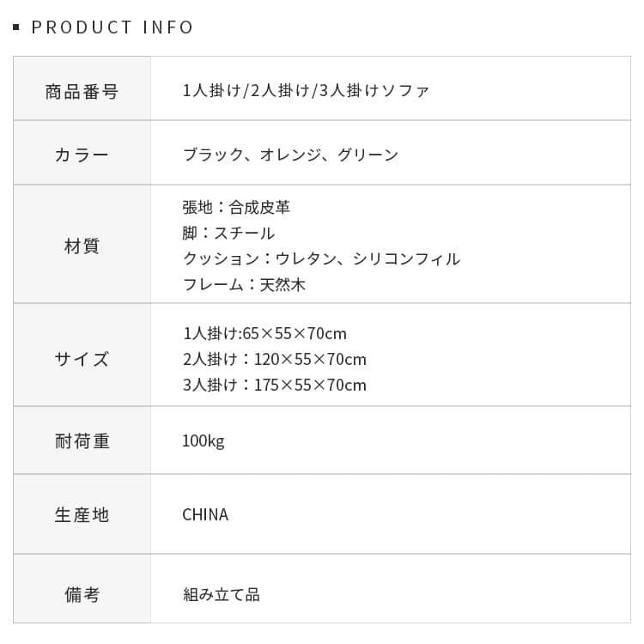Click the 張地：合成皮革 line
The height and width of the screenshot is (644, 644).
click(236, 208)
